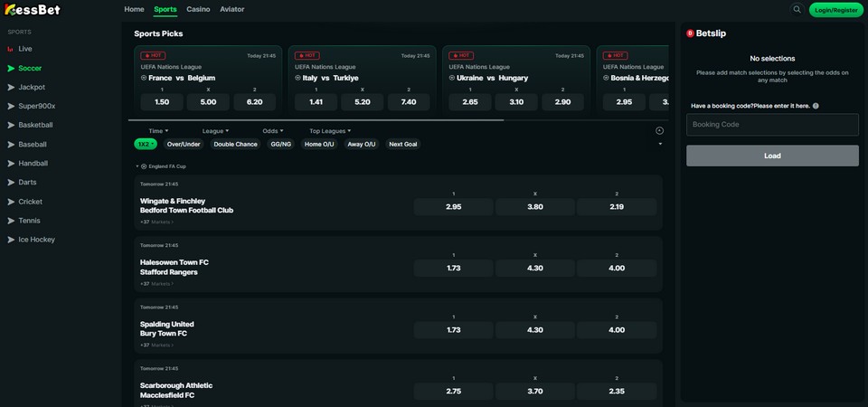Expand +37 Markets for Spalding United

pyautogui.click(x=156, y=345)
